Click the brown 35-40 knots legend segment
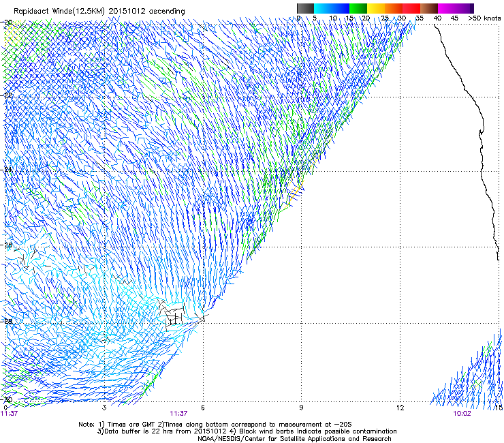Viewport: 504px width, 443px height. (429, 8)
